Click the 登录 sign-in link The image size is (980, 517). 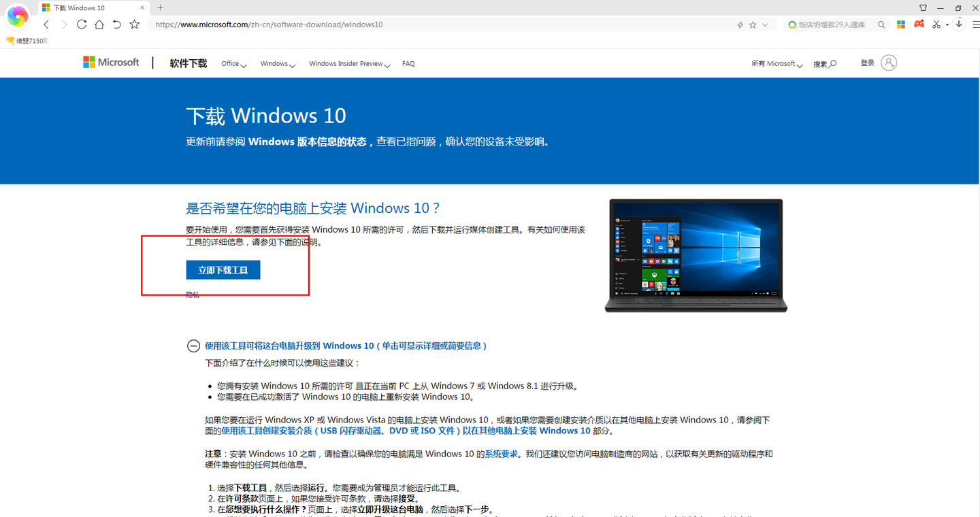coord(867,63)
